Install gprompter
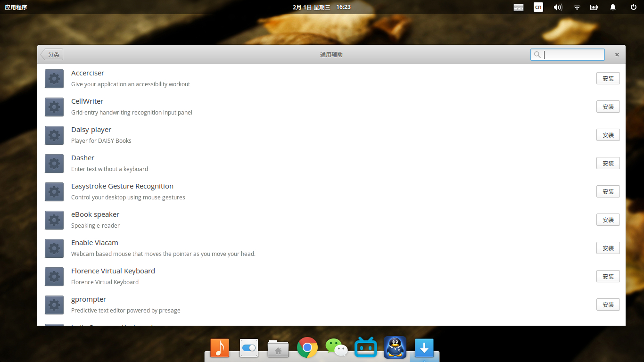 click(x=608, y=305)
